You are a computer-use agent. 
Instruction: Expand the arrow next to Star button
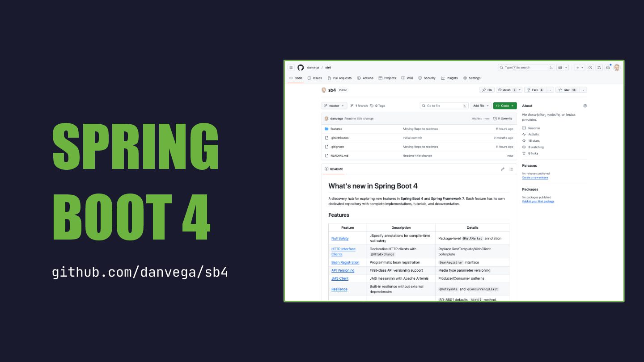[582, 90]
